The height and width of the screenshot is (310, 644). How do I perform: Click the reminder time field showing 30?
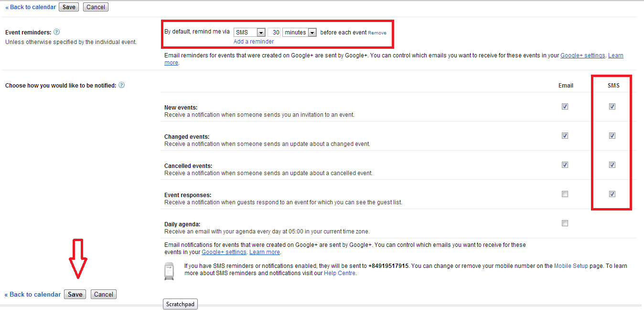pos(274,33)
